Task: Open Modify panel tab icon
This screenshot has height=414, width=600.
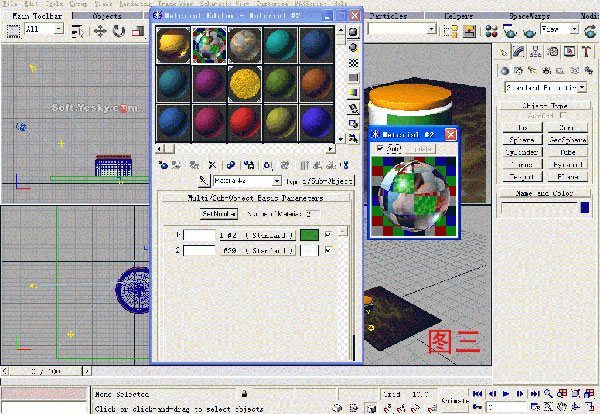Action: point(519,52)
